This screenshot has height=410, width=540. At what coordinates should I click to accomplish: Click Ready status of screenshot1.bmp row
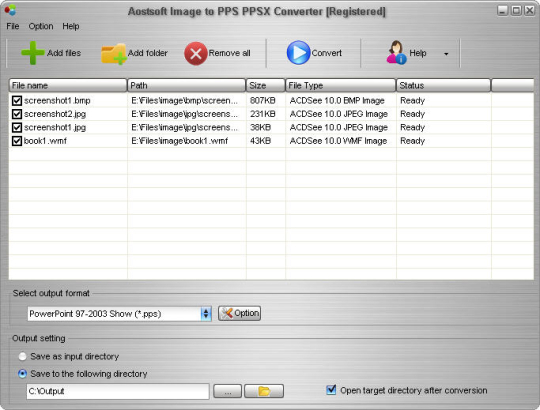click(412, 101)
